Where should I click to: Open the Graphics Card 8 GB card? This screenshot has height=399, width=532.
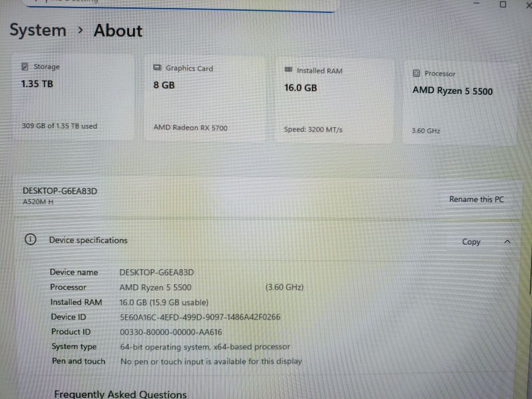pyautogui.click(x=205, y=99)
